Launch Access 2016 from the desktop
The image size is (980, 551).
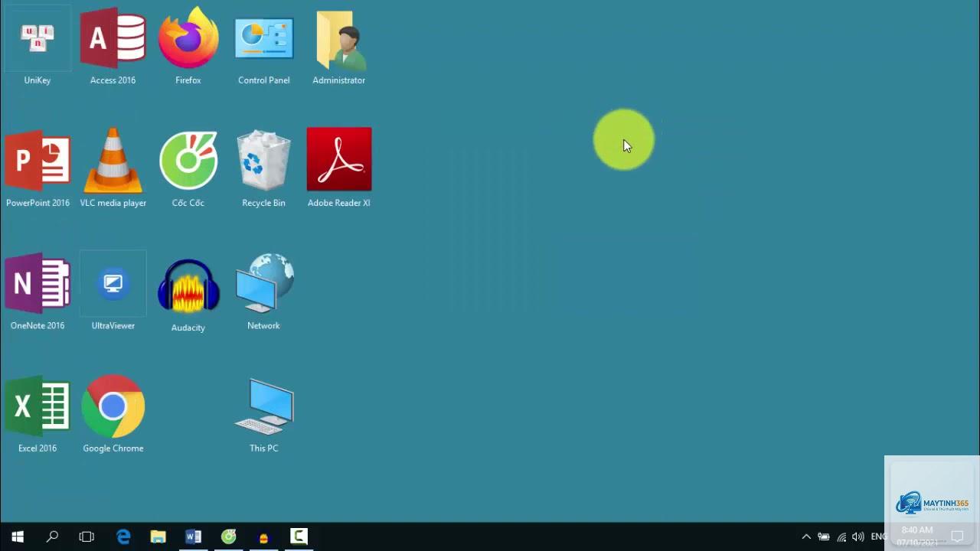(113, 46)
